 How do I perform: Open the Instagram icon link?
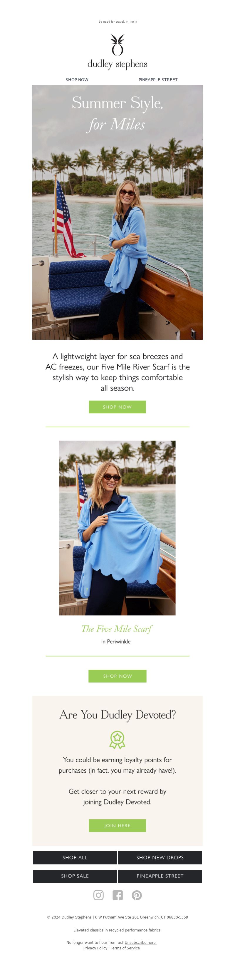pos(98,895)
